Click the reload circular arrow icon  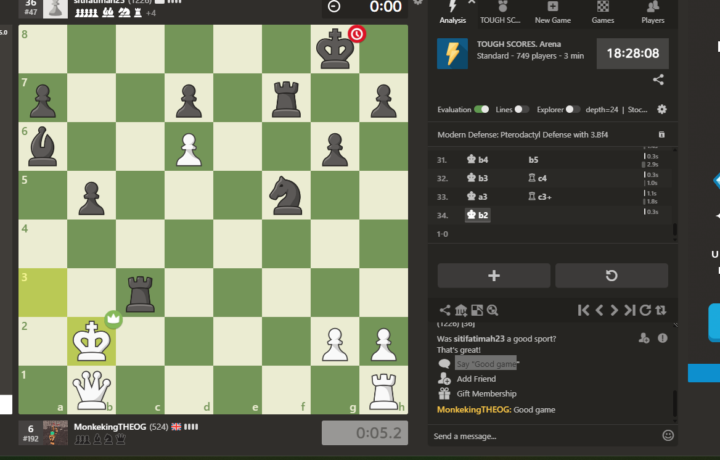coord(645,310)
